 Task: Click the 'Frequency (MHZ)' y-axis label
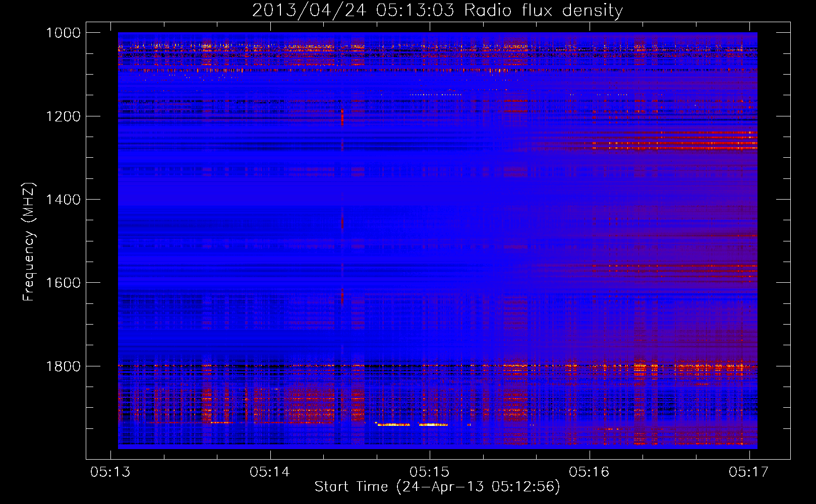pyautogui.click(x=29, y=242)
